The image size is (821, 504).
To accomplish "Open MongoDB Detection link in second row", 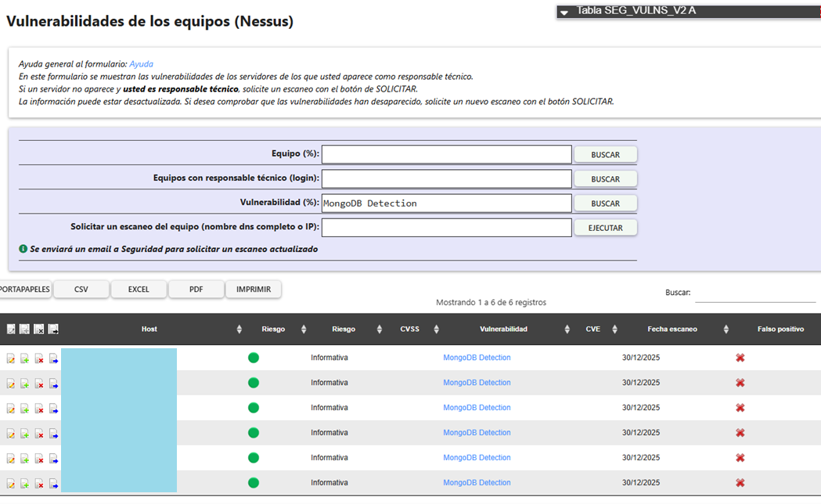I will 477,383.
